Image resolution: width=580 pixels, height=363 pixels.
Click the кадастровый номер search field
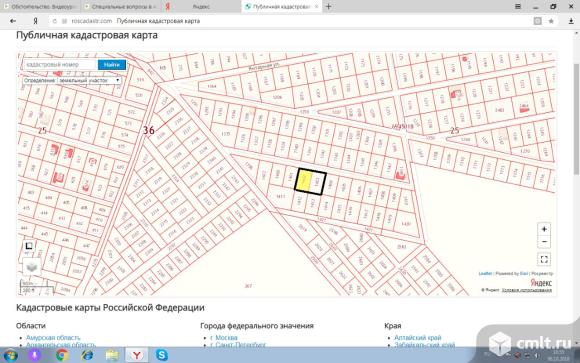pyautogui.click(x=60, y=64)
